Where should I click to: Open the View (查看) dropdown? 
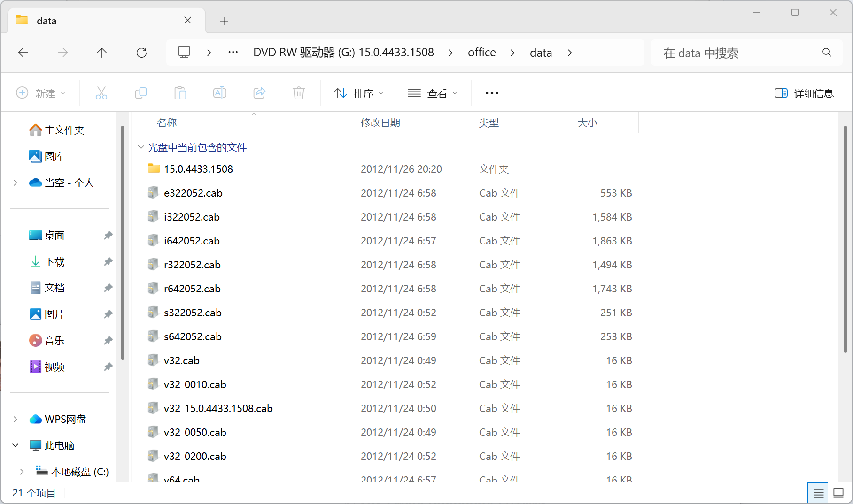pyautogui.click(x=432, y=93)
